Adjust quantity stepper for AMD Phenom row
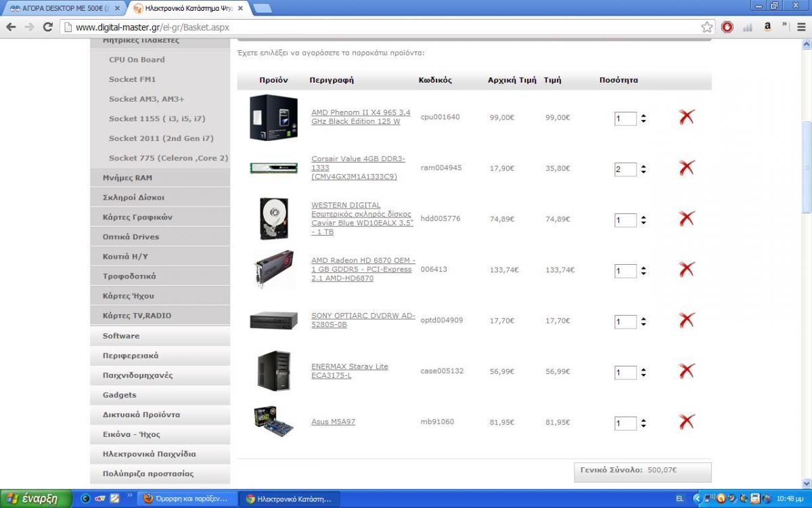The image size is (812, 508). [x=644, y=119]
